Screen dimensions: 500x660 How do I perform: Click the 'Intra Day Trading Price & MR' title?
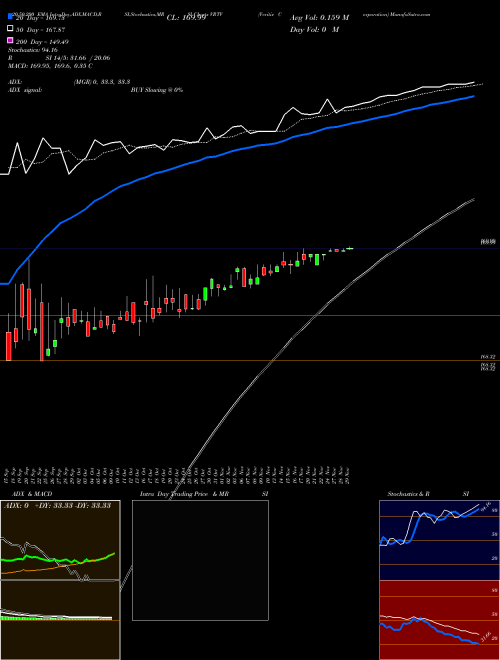184,494
